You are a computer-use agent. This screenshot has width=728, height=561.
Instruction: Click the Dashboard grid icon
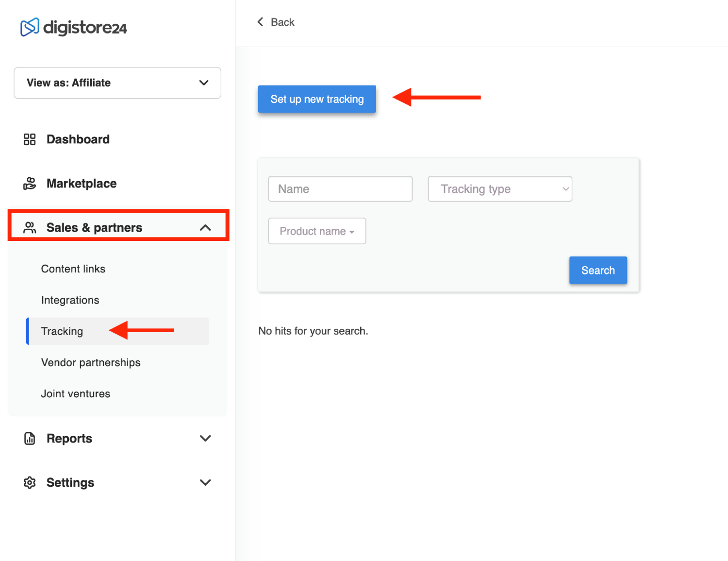point(30,139)
